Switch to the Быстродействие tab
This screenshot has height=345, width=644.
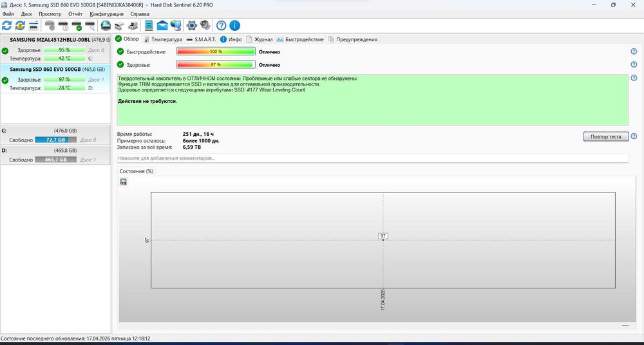300,39
